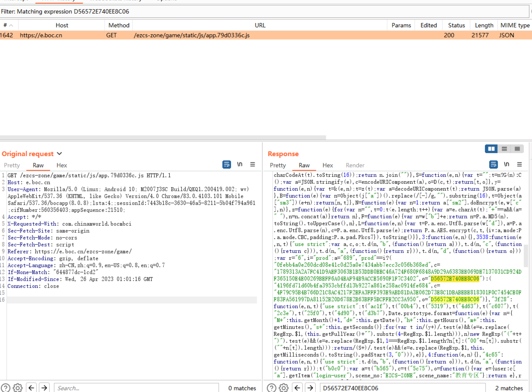This screenshot has height=392, width=532.
Task: Click the help icon in request panel footer
Action: 5,388
